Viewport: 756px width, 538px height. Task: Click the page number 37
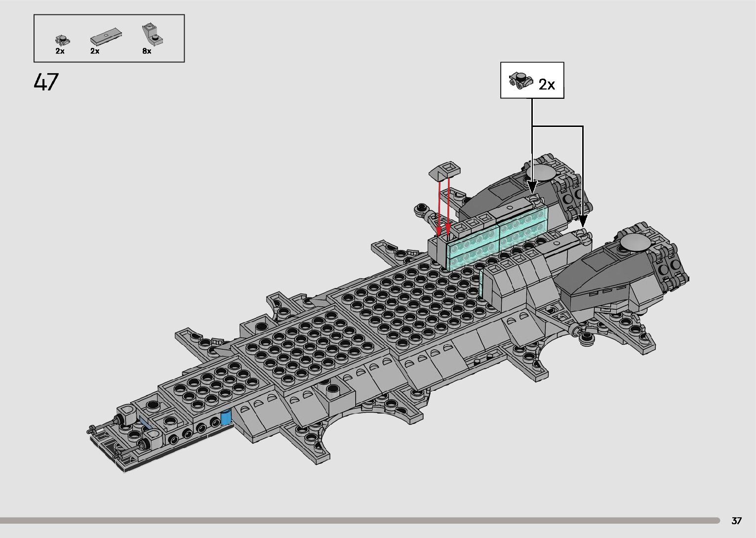click(x=736, y=521)
